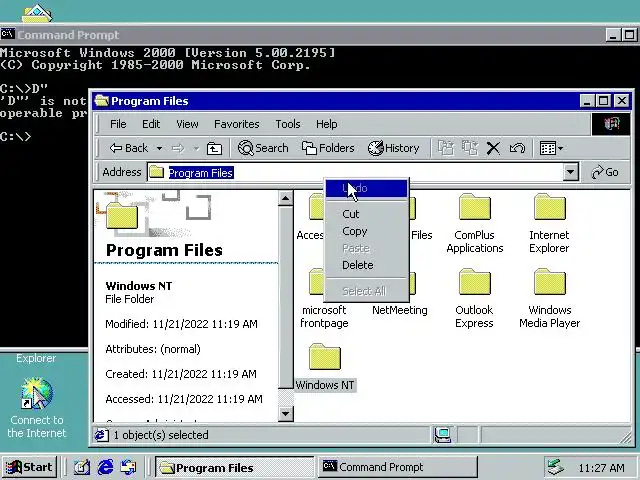Switch to Command Prompt taskbar button
Viewport: 640px width, 480px height.
(x=398, y=467)
